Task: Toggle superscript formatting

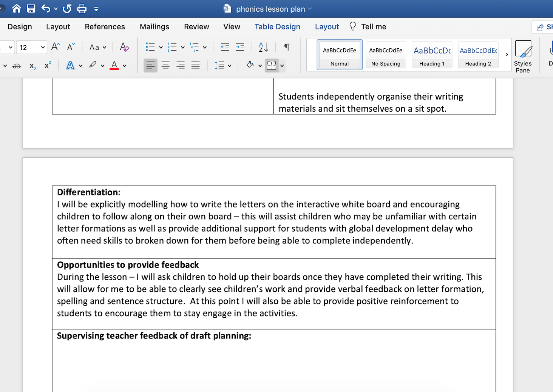Action: [48, 65]
